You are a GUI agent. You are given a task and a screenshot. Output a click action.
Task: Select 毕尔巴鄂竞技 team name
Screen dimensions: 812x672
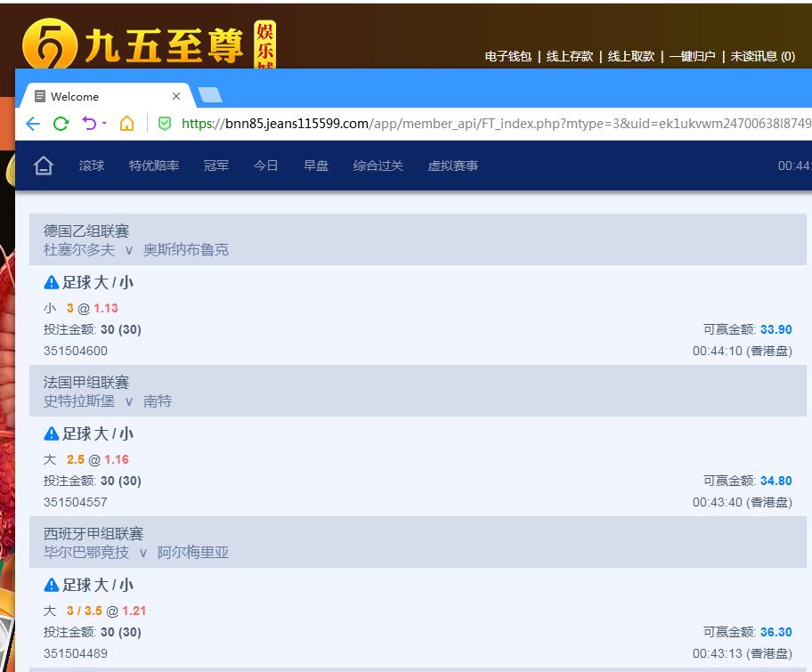(x=86, y=552)
